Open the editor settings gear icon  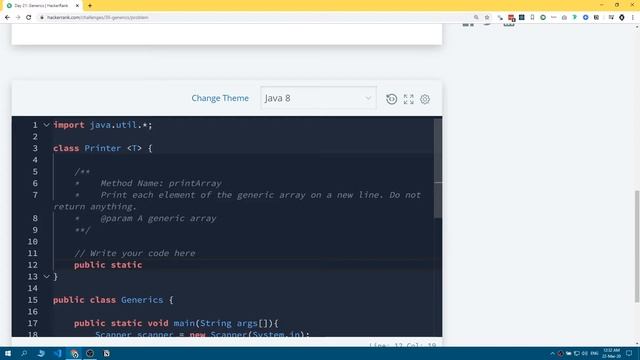click(425, 99)
